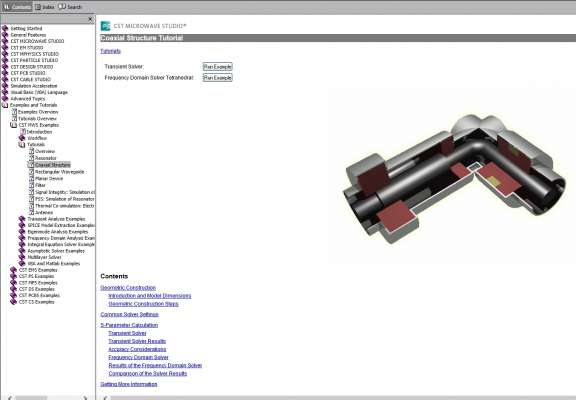Screen dimensions: 576x400
Task: Click the page icon next to Examples Overview
Action: point(14,112)
